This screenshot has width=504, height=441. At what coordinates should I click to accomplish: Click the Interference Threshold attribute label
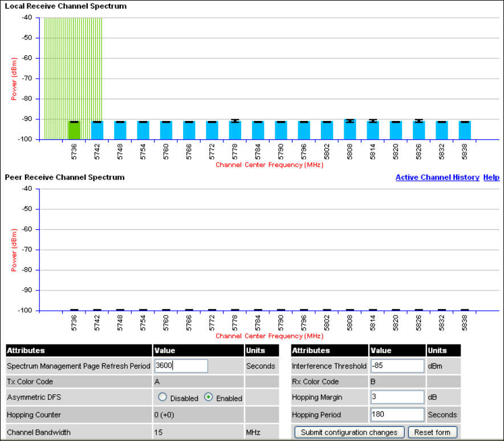pyautogui.click(x=329, y=366)
